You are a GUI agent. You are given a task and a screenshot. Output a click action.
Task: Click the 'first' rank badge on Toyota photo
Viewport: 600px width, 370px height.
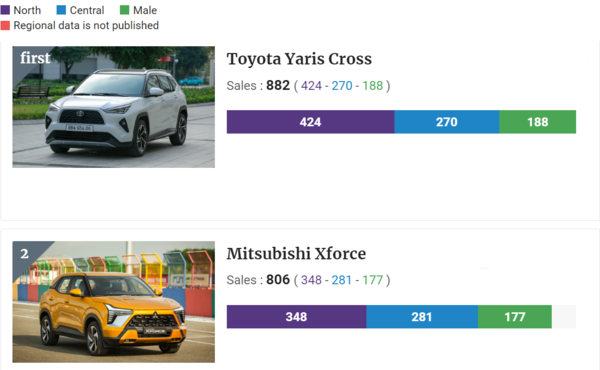[35, 58]
